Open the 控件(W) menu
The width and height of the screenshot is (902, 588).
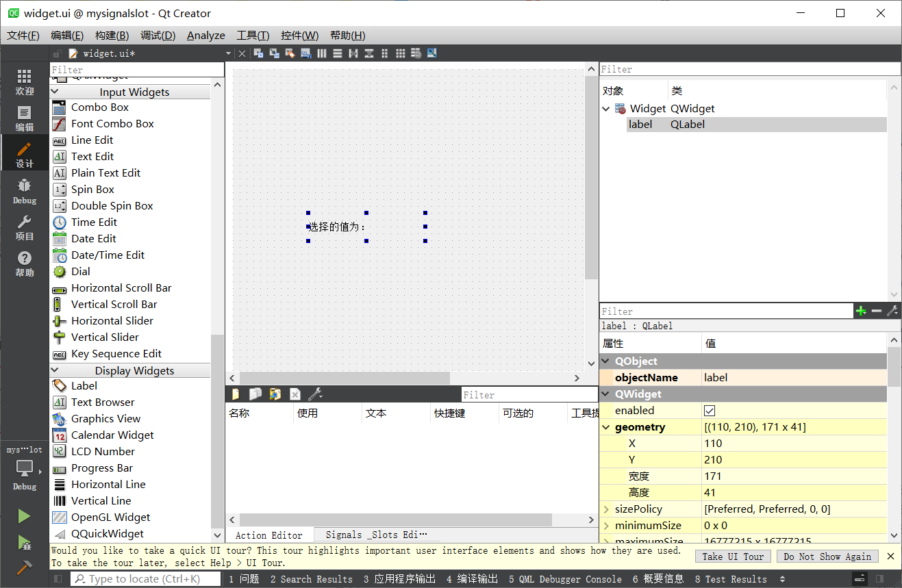point(299,36)
